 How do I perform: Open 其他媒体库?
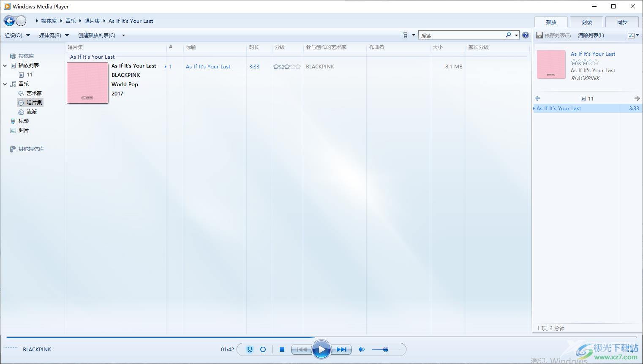[x=31, y=149]
